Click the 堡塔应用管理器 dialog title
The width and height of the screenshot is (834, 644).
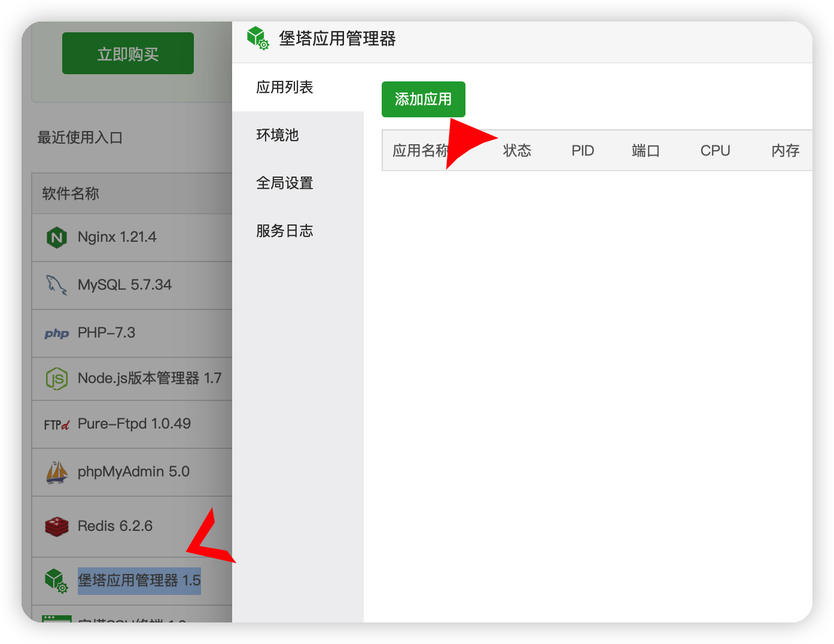(x=337, y=39)
